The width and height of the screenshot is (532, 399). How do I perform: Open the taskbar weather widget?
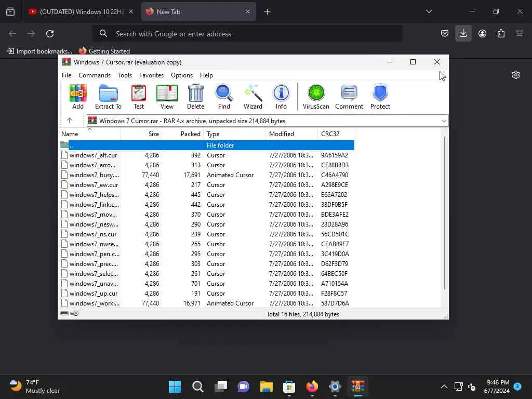(x=34, y=387)
